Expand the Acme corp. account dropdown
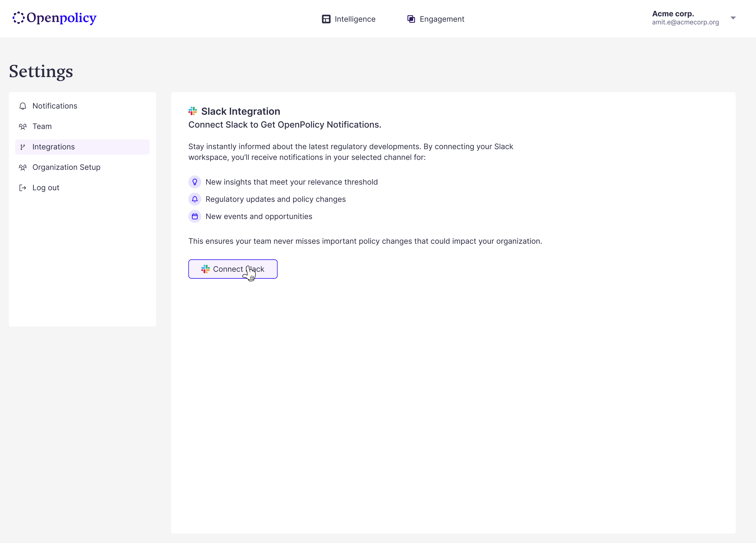 (733, 18)
